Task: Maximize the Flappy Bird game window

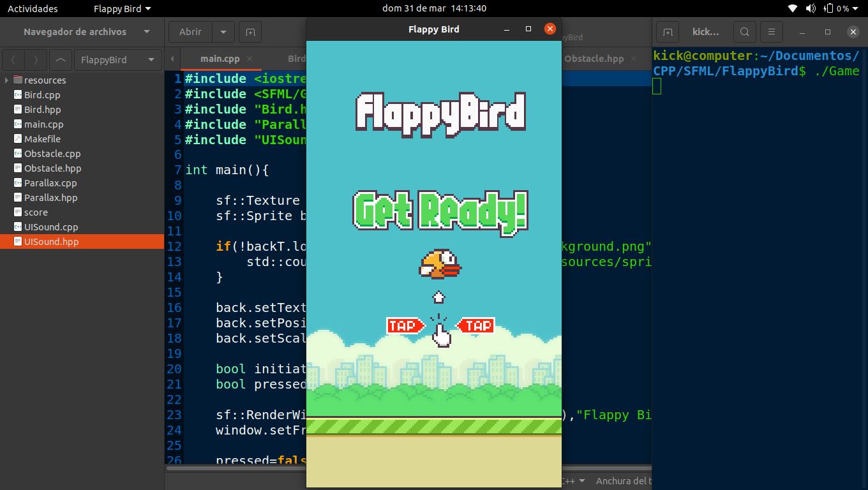Action: pos(528,29)
